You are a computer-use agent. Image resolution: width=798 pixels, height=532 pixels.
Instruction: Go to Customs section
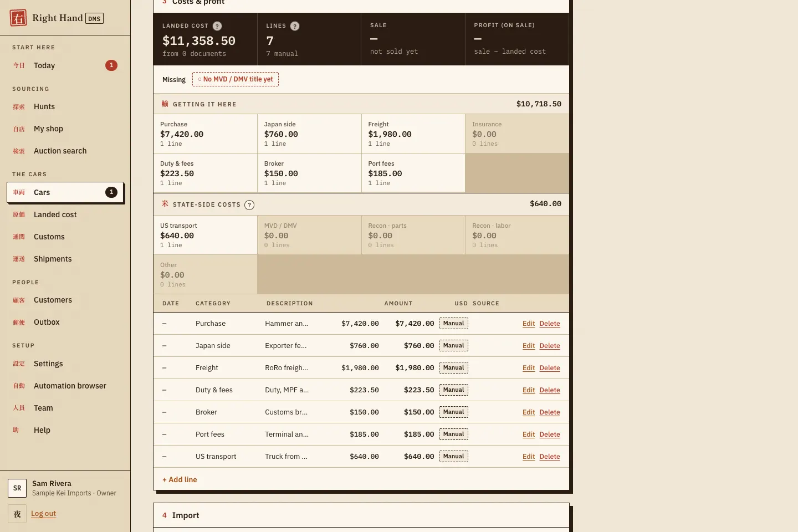(65, 237)
